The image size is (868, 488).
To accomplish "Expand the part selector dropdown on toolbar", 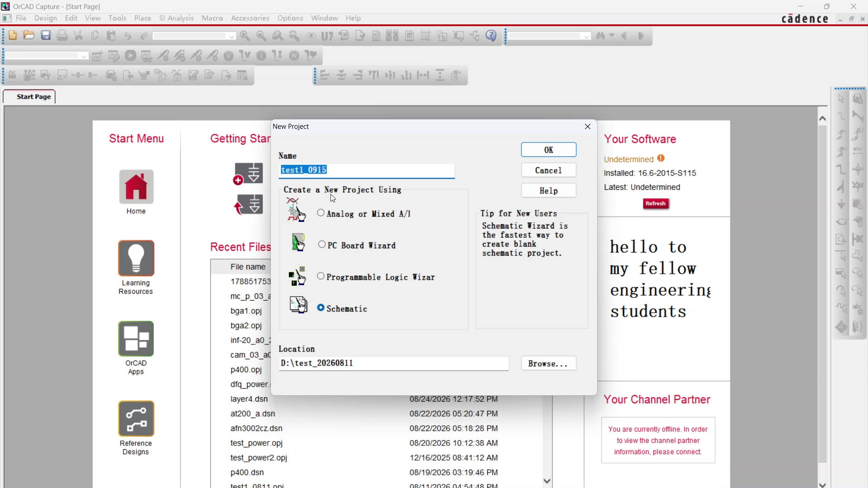I will click(231, 37).
